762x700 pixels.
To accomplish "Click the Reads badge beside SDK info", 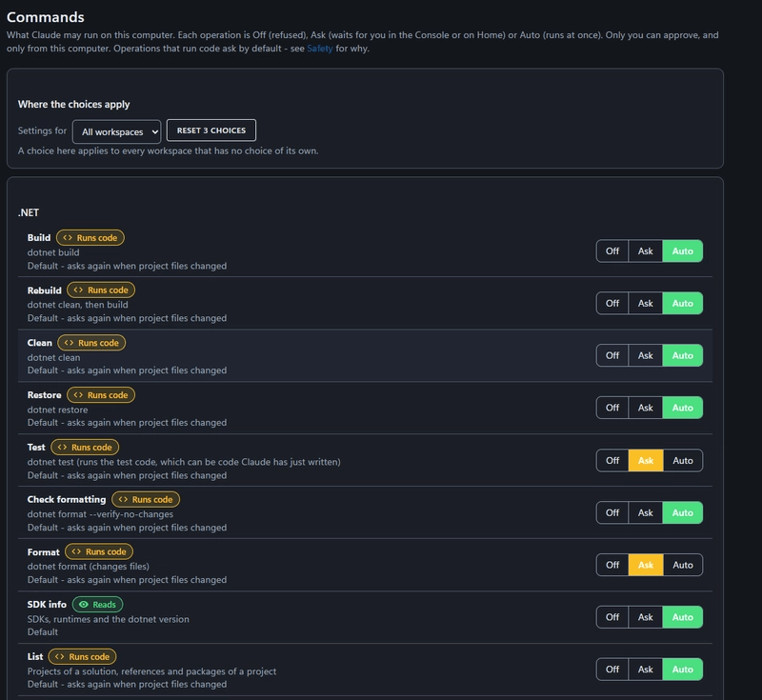I will pyautogui.click(x=98, y=605).
